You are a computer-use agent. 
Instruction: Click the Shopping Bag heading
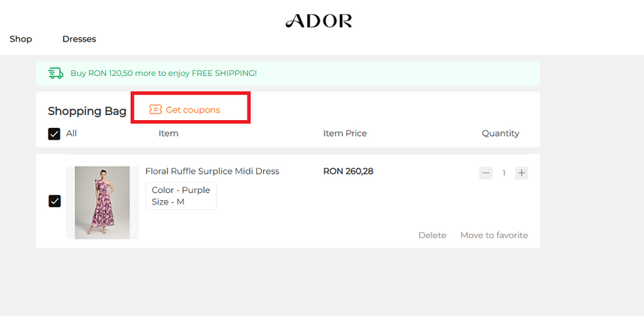[x=87, y=112]
